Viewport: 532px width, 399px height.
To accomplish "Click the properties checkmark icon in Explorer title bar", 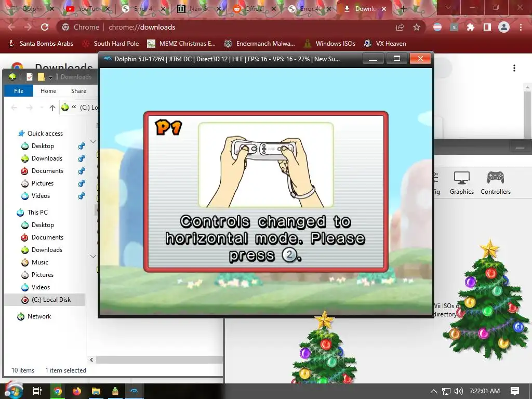I will click(30, 77).
